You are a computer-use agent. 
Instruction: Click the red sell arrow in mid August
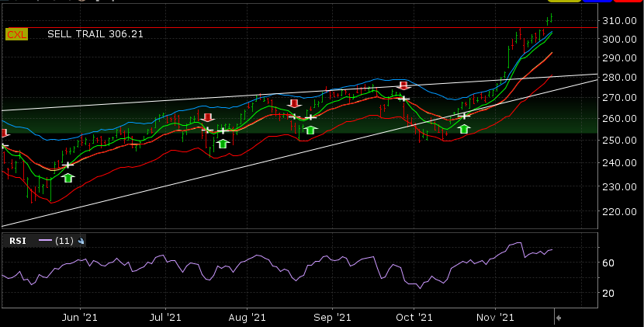pyautogui.click(x=294, y=103)
